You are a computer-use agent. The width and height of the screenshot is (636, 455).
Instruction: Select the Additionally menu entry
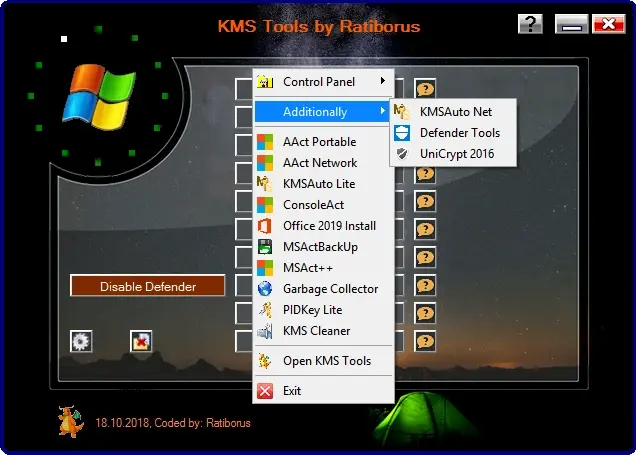pos(322,112)
